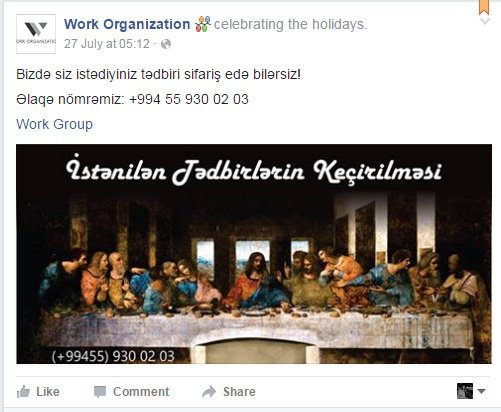
Task: Click the banner title text in the image
Action: pos(254,172)
